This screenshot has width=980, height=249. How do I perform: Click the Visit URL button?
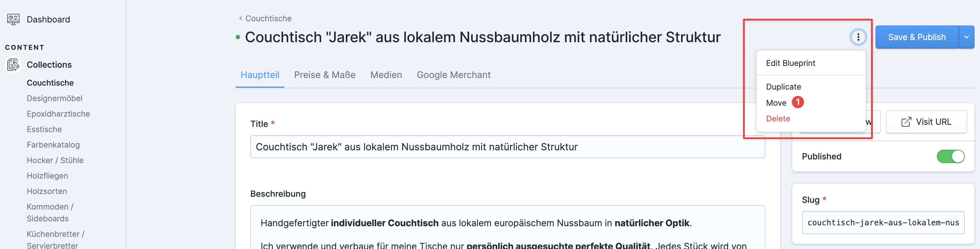[x=926, y=122]
